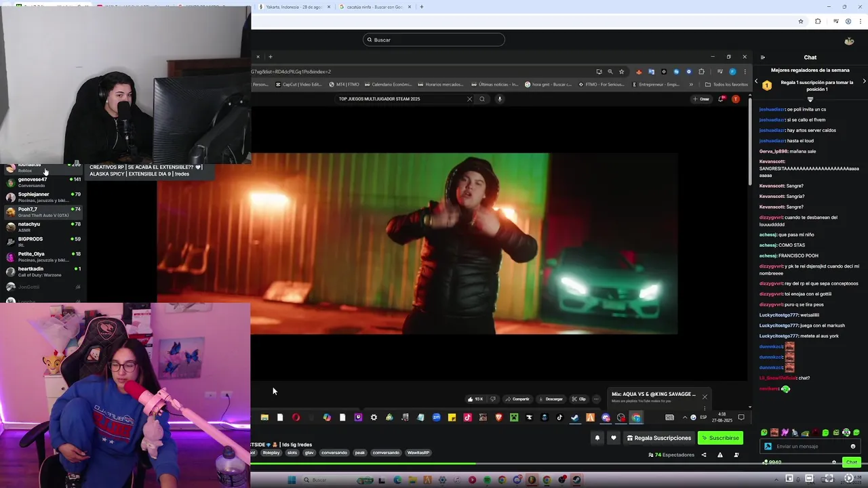Image resolution: width=868 pixels, height=488 pixels.
Task: Click the YouTube Clip button
Action: 578,399
